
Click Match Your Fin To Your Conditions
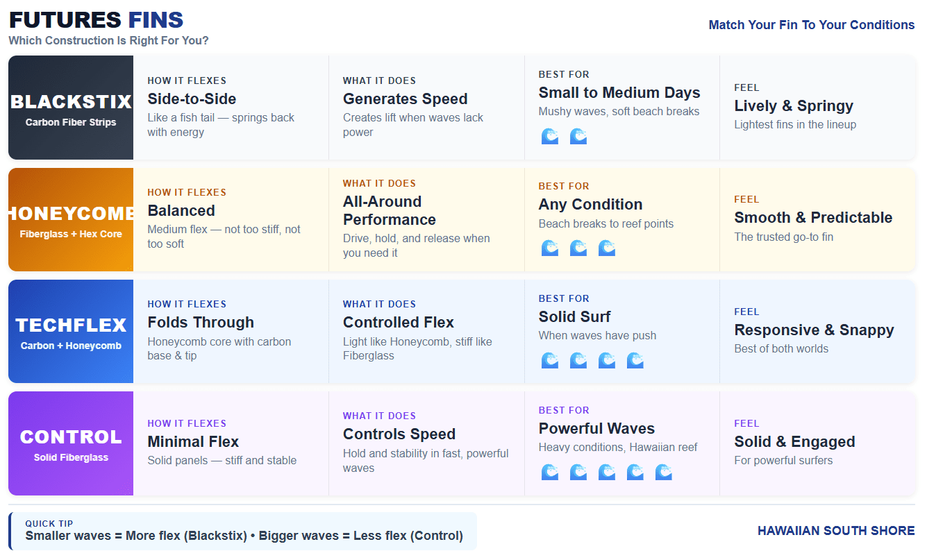811,25
